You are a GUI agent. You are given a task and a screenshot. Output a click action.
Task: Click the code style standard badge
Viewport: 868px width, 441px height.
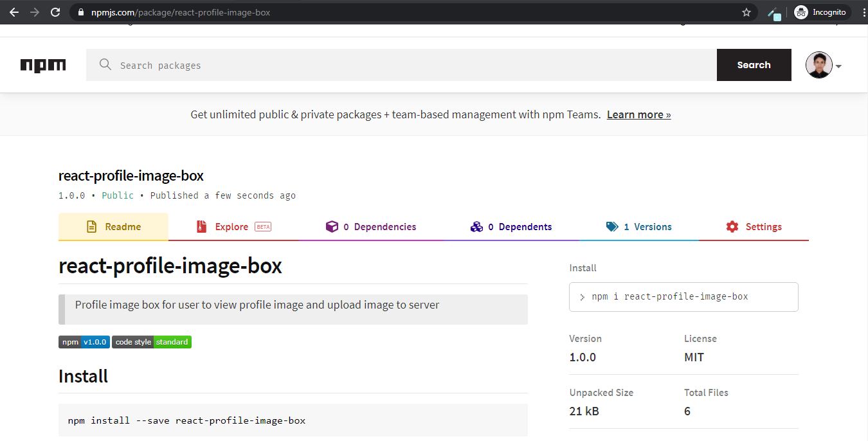(152, 342)
